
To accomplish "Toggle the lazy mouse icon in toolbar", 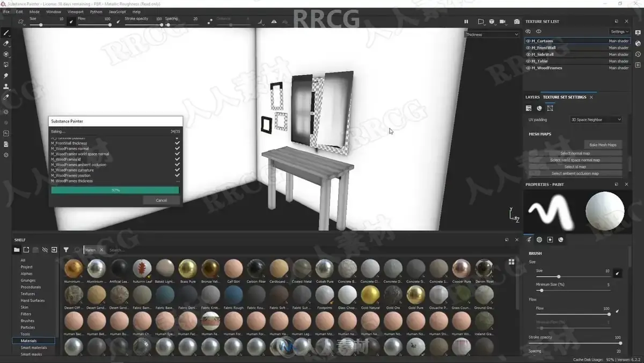I will (x=210, y=22).
